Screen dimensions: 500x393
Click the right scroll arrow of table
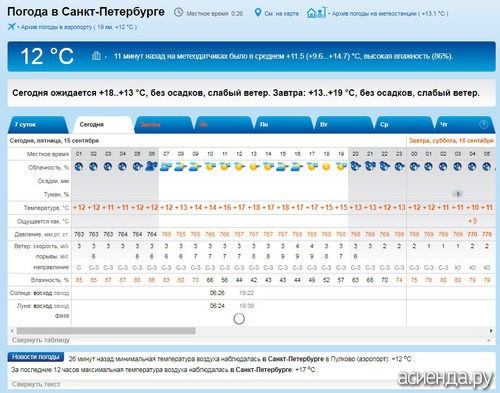point(491,331)
